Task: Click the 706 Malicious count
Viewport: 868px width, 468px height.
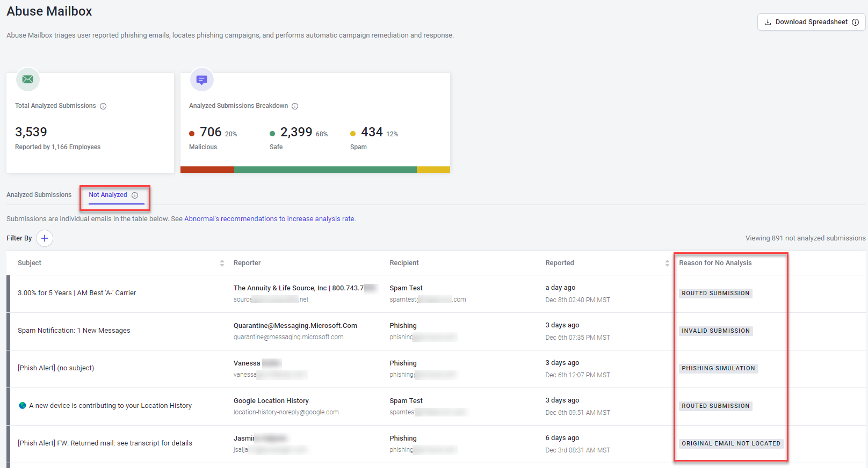Action: 211,132
